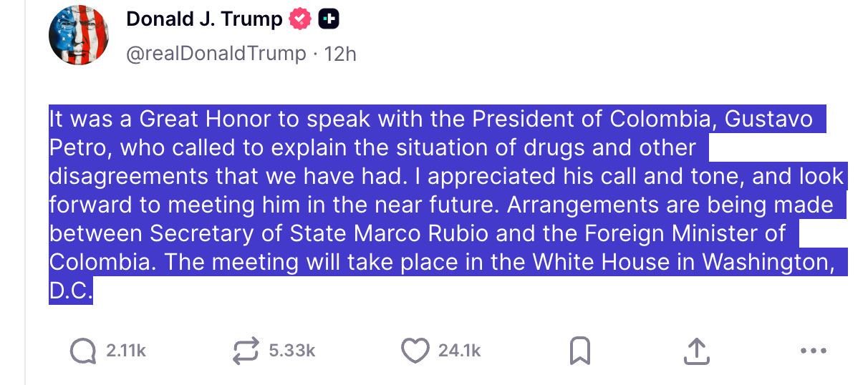The image size is (868, 385).
Task: Click the black plus badge beside name
Action: [x=328, y=20]
